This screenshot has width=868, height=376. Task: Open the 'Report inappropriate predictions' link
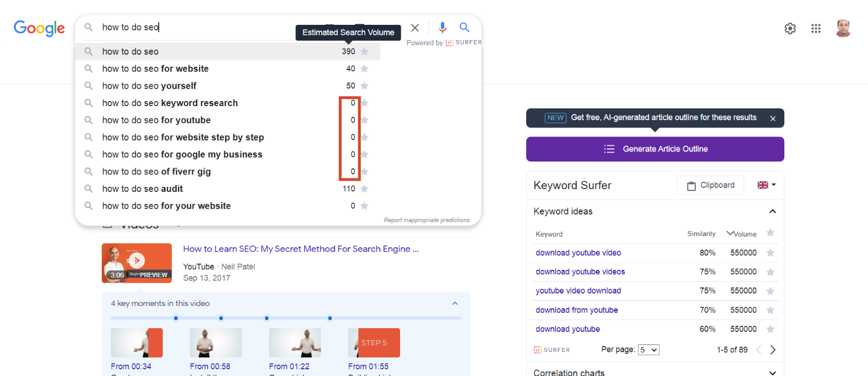427,219
